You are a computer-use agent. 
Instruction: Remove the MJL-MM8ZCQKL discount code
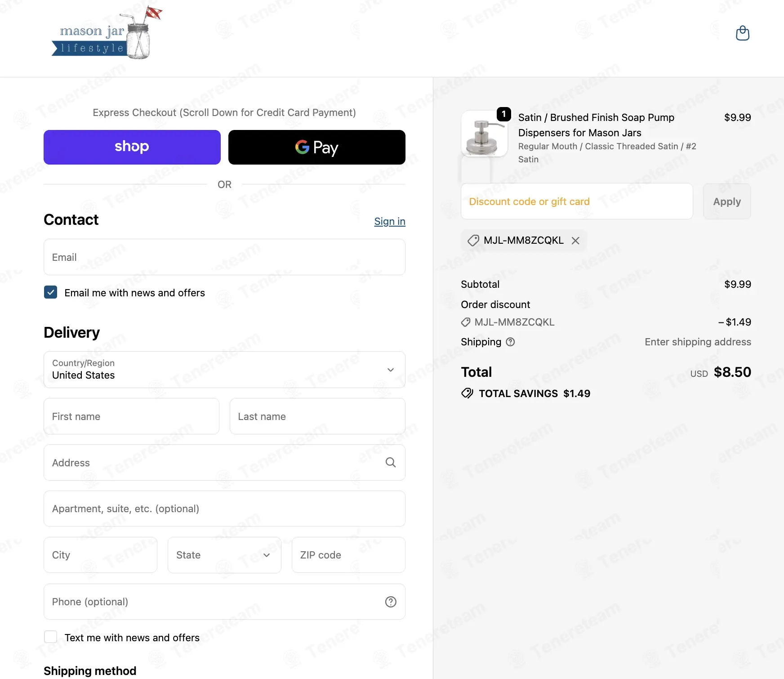[x=575, y=241]
